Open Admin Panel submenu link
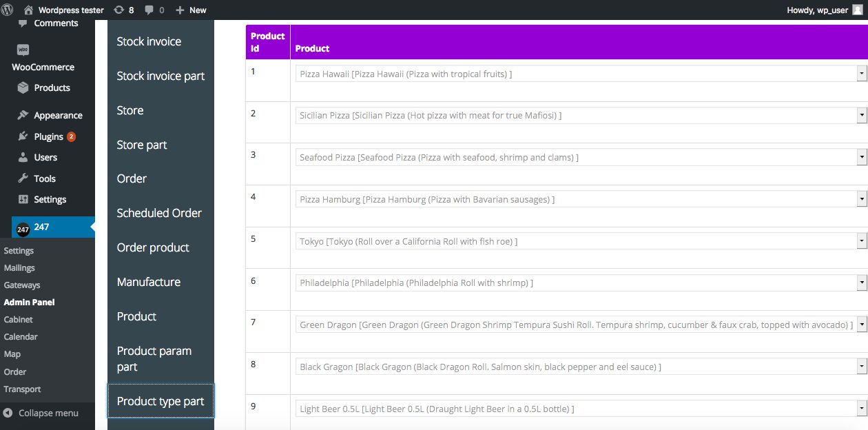868x430 pixels. (x=29, y=302)
